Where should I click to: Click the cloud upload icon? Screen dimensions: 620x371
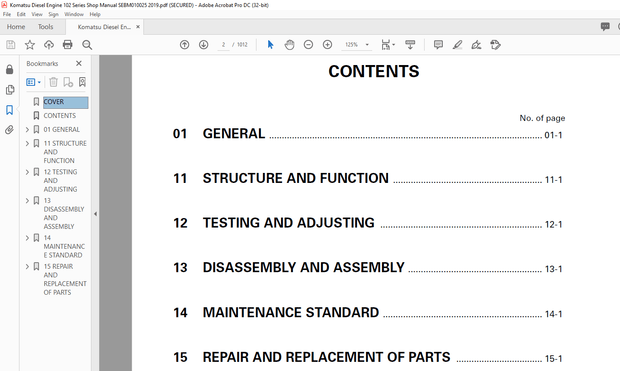[49, 45]
